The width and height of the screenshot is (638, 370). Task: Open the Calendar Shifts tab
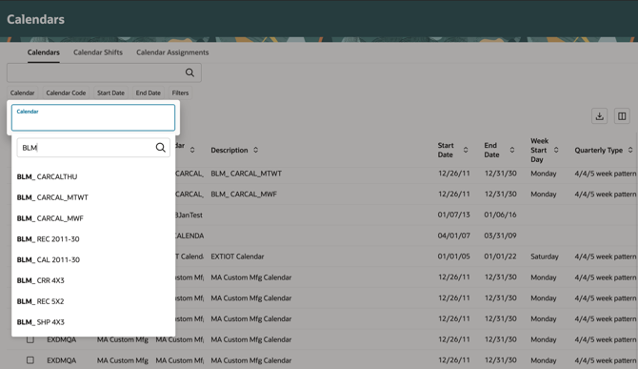coord(98,53)
